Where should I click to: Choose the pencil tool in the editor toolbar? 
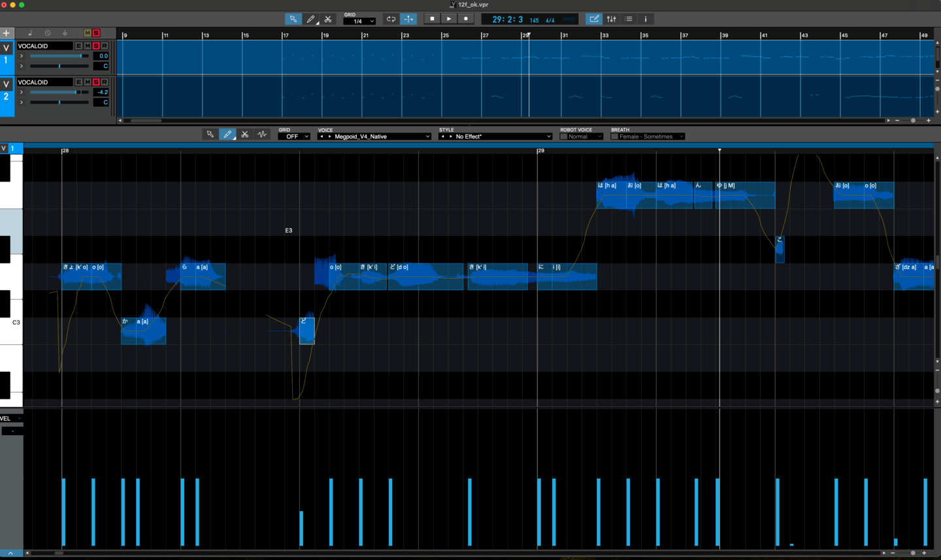pos(227,135)
